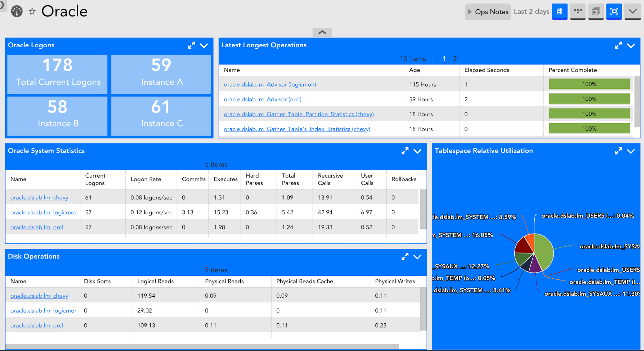Sort Disk Operations by Logical Reads column
The image size is (644, 351).
coord(155,281)
